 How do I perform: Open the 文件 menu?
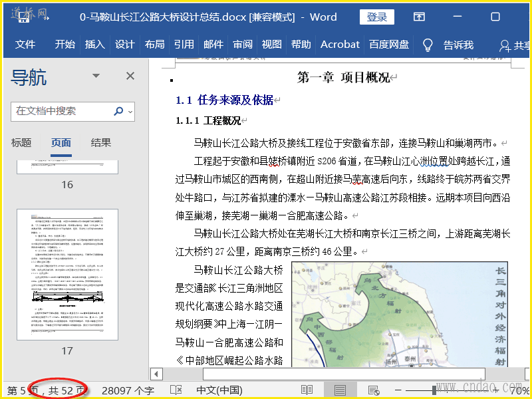coord(25,45)
